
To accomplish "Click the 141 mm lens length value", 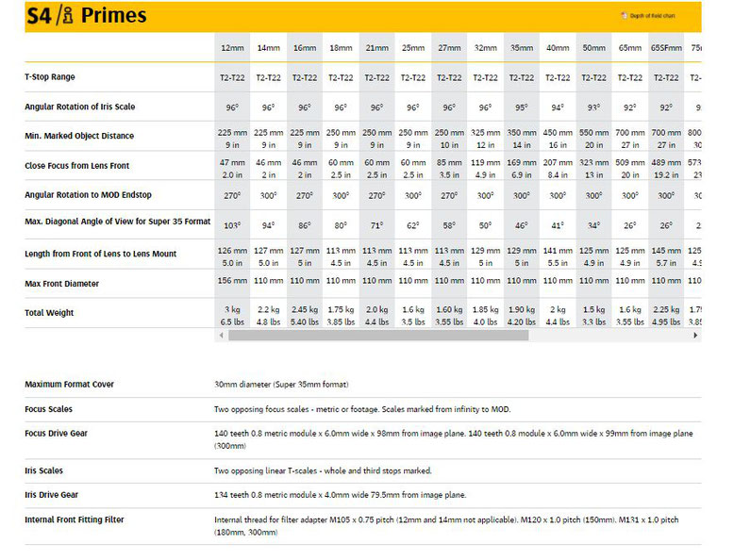I will coord(558,251).
